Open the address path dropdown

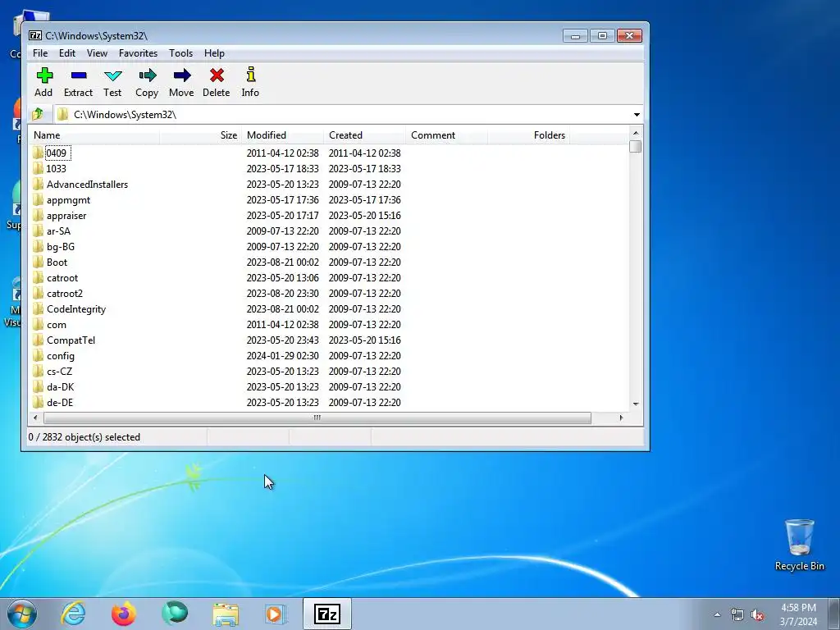[x=637, y=115]
